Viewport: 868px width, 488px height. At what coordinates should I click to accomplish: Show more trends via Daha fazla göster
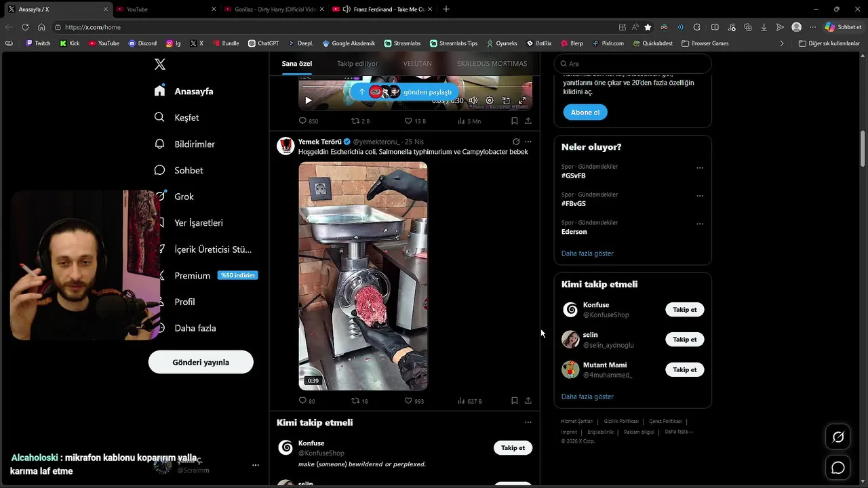click(x=587, y=253)
